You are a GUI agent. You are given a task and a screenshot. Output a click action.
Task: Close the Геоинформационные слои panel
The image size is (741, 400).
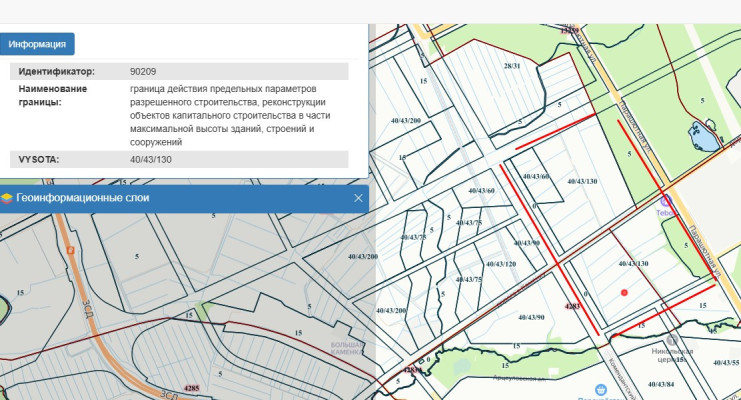(358, 198)
